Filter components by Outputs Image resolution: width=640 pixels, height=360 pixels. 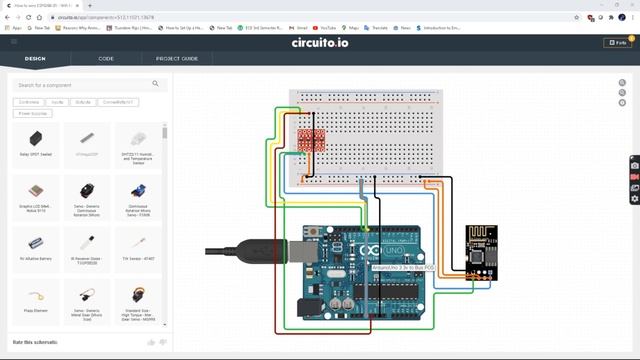[83, 102]
